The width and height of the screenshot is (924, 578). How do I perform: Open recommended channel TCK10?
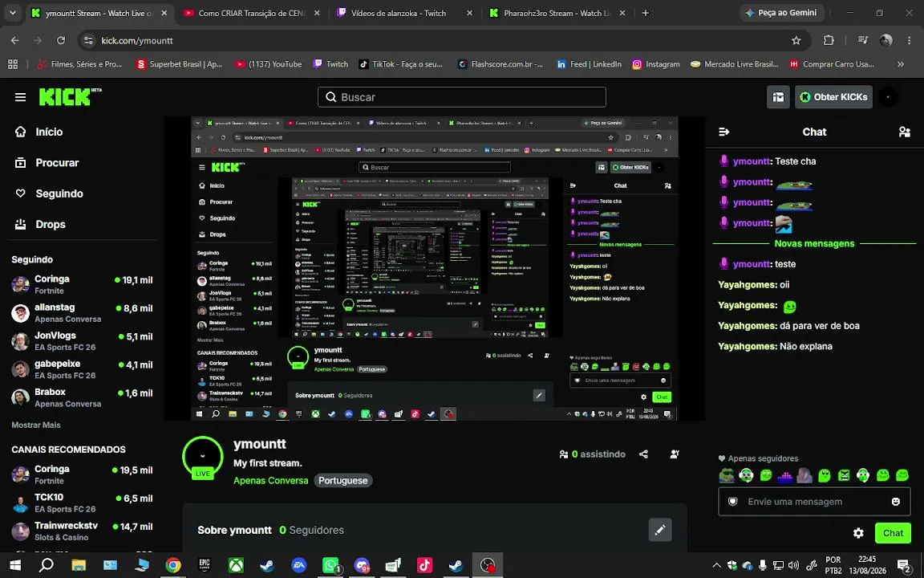pos(82,503)
